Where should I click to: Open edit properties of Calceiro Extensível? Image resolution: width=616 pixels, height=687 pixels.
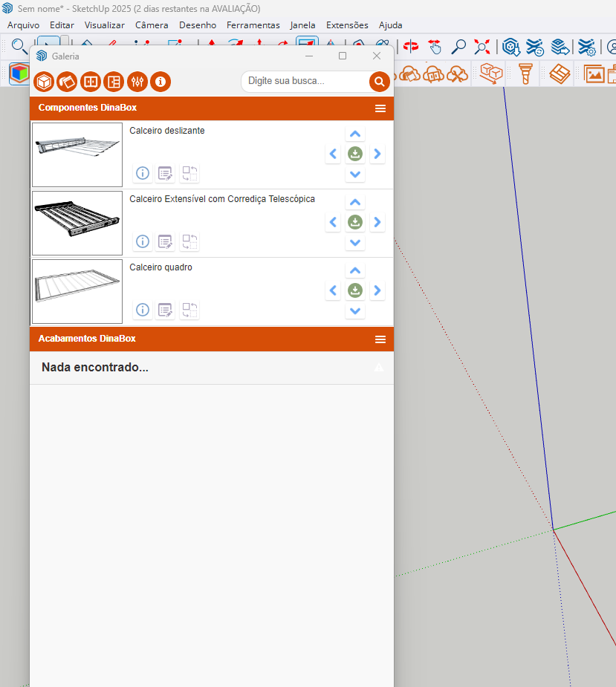coord(166,241)
